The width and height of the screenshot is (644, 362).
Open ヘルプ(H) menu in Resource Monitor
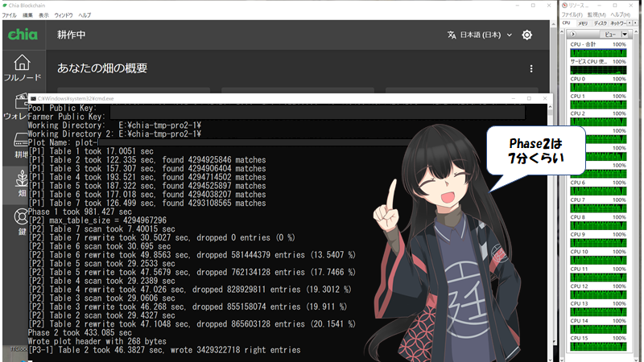620,14
